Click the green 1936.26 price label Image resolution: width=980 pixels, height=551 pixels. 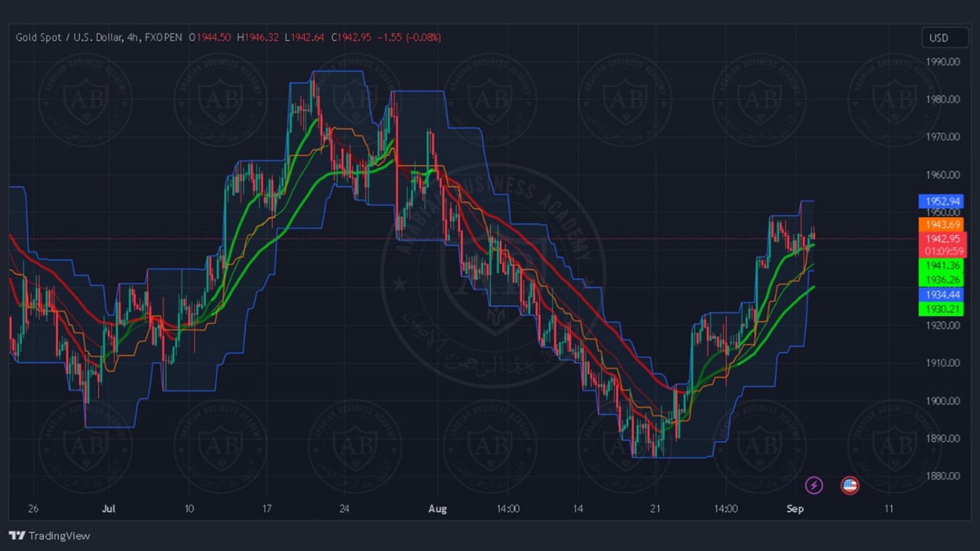coord(941,280)
